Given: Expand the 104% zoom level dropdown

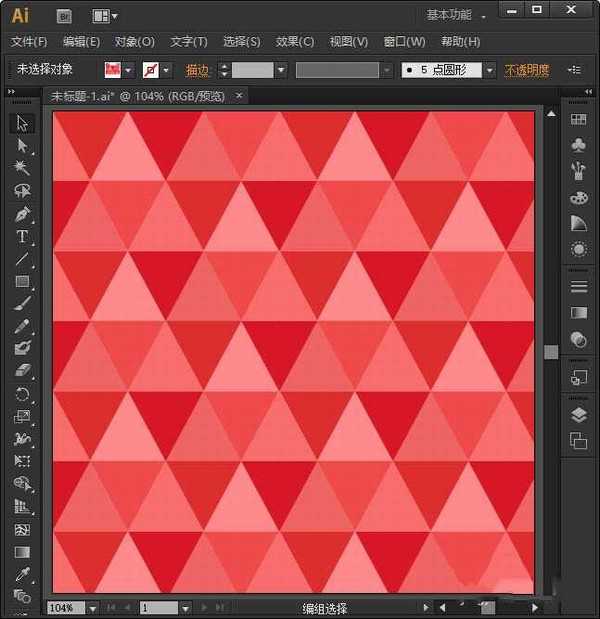Looking at the screenshot, I should 93,607.
